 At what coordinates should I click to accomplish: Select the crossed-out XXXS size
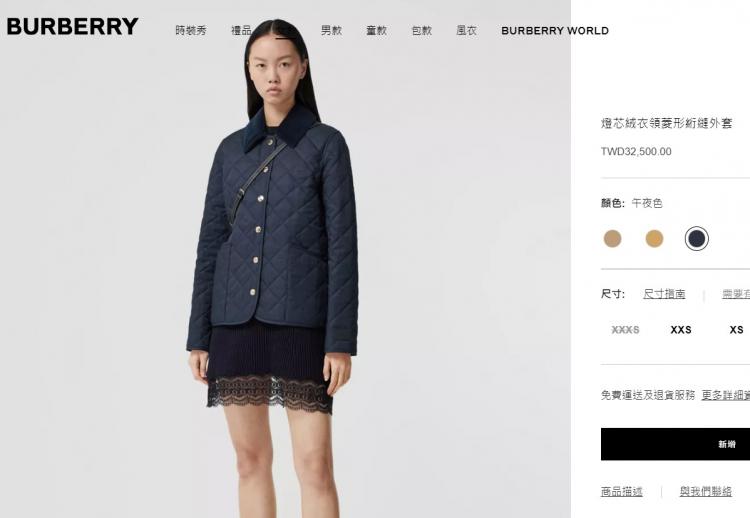(625, 330)
